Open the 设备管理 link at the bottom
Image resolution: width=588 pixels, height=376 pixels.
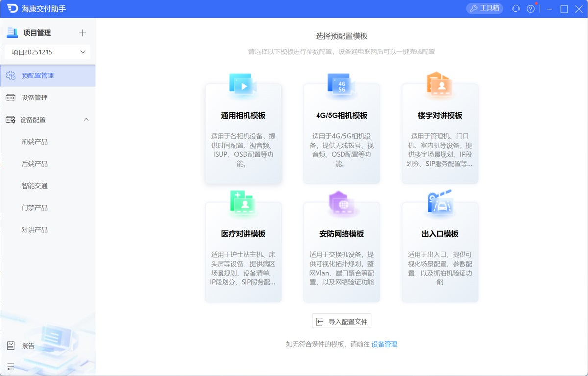click(x=384, y=344)
